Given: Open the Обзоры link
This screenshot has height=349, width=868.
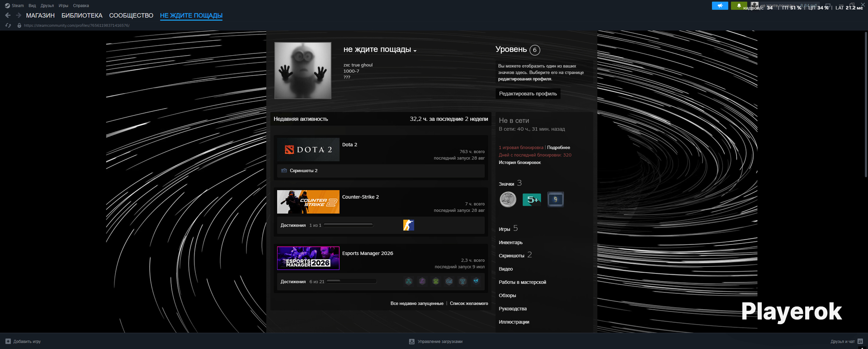Looking at the screenshot, I should [507, 296].
